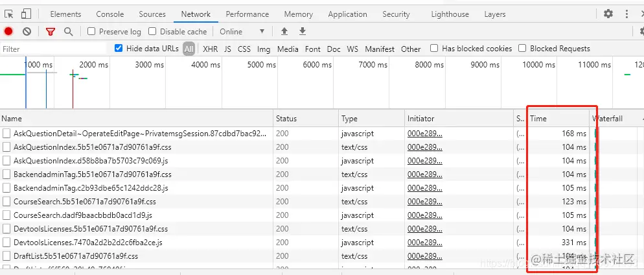Enable the Preserve log checkbox
This screenshot has height=275, width=644.
(91, 31)
